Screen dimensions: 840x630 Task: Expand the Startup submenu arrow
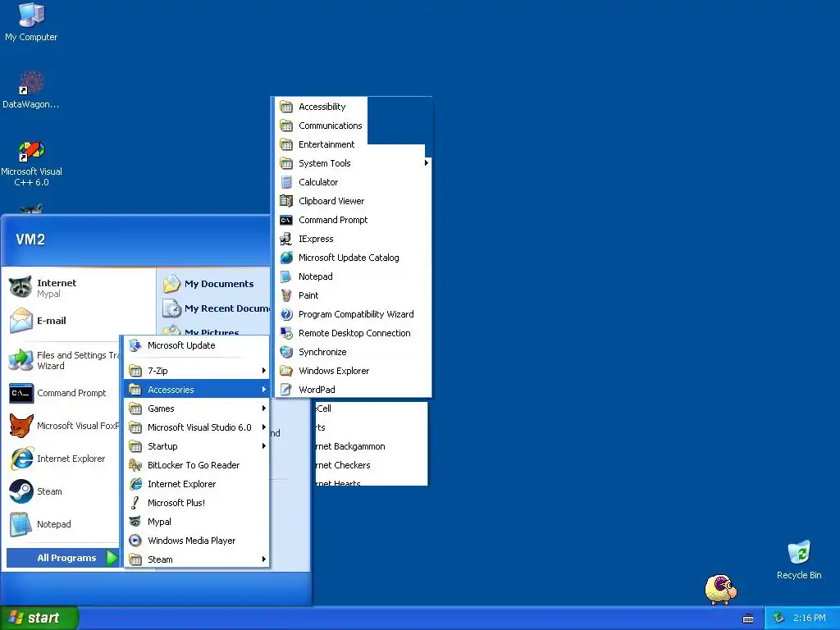(263, 445)
